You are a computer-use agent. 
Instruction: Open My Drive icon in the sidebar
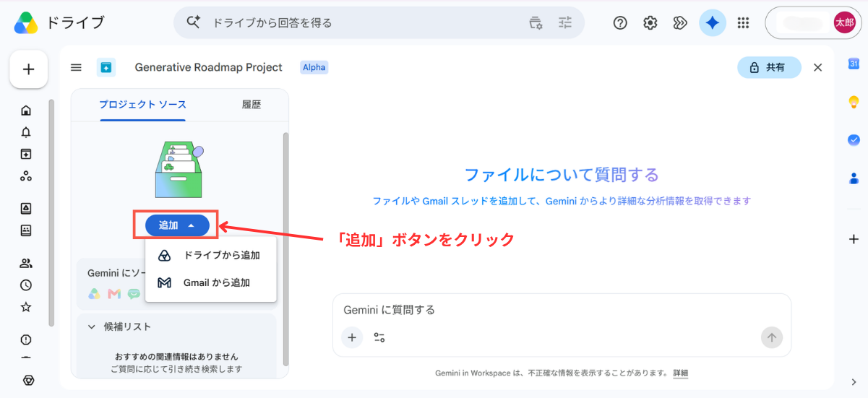26,209
